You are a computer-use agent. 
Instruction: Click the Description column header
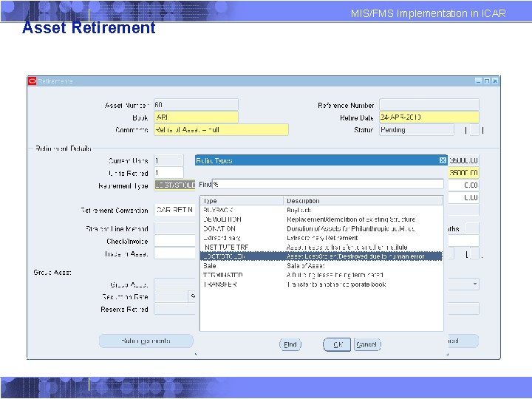(x=363, y=201)
